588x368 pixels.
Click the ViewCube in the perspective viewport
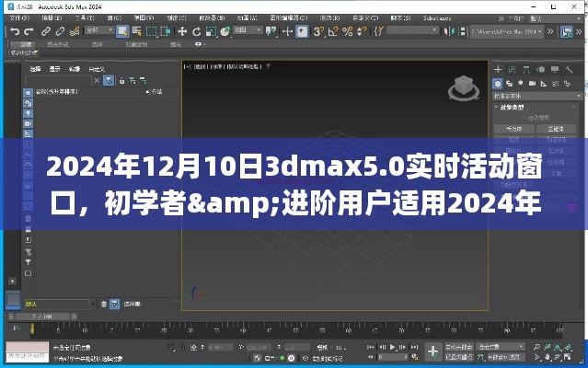pos(462,88)
